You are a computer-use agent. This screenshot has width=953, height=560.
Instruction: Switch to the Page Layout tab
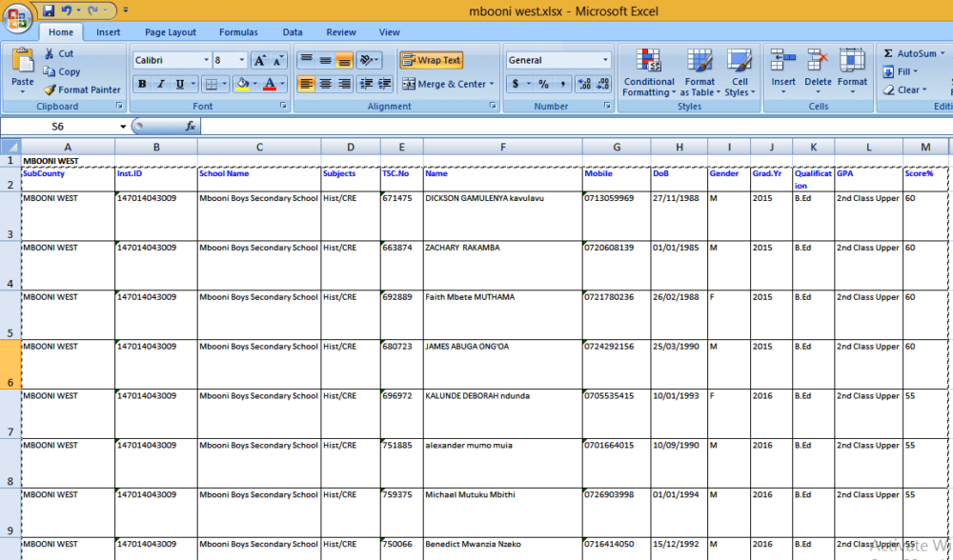171,32
